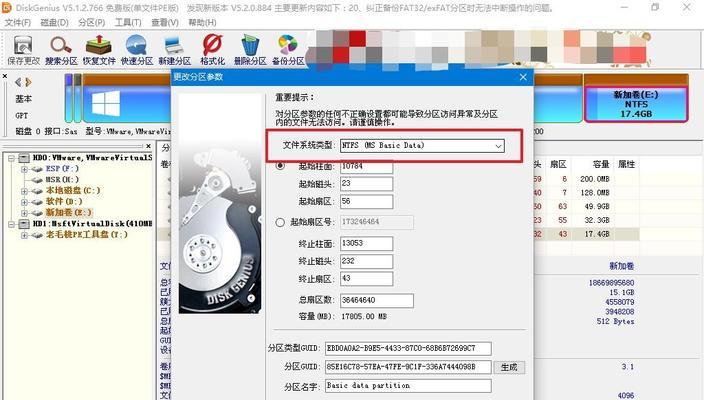Select 软件 (D:) in the disk tree

click(x=64, y=202)
